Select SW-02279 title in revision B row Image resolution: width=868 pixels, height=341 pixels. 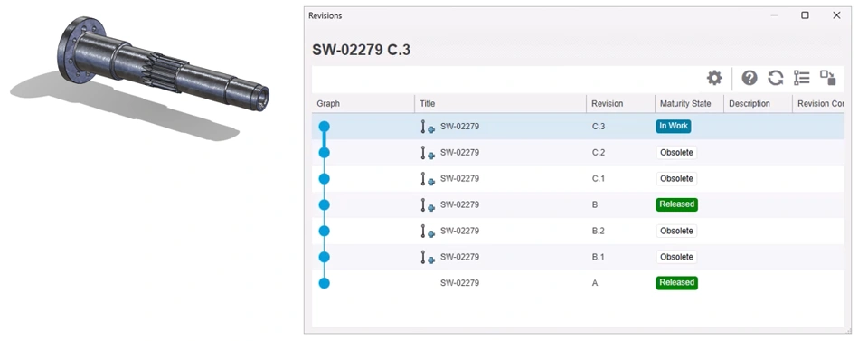459,204
